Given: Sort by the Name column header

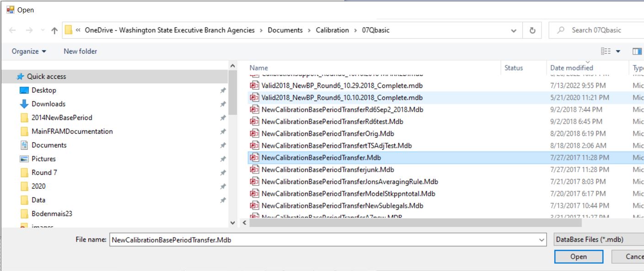Looking at the screenshot, I should click(259, 68).
